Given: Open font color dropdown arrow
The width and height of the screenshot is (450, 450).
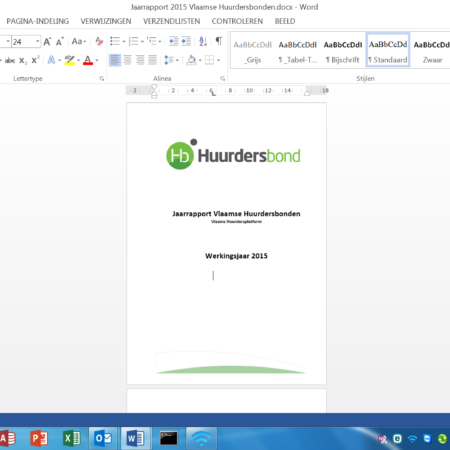Looking at the screenshot, I should point(97,61).
